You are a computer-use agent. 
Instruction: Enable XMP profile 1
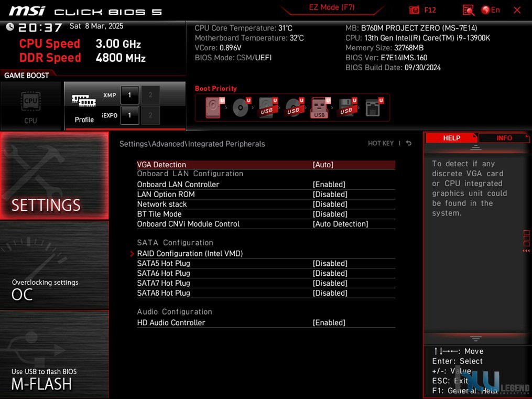[129, 95]
